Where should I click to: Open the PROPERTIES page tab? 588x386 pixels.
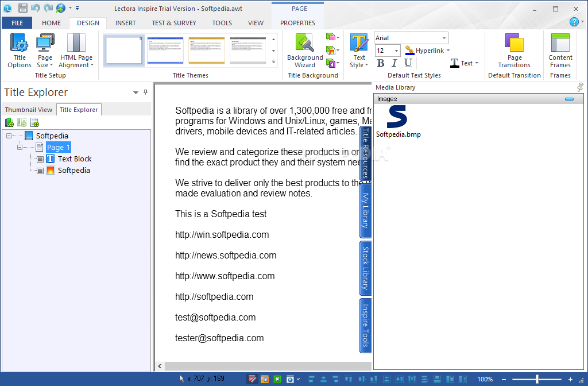click(x=298, y=23)
